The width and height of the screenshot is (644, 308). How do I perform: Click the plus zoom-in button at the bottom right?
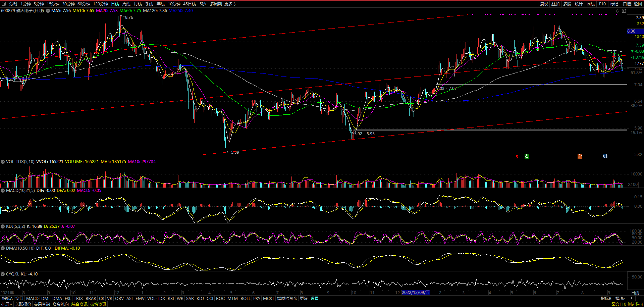click(631, 298)
